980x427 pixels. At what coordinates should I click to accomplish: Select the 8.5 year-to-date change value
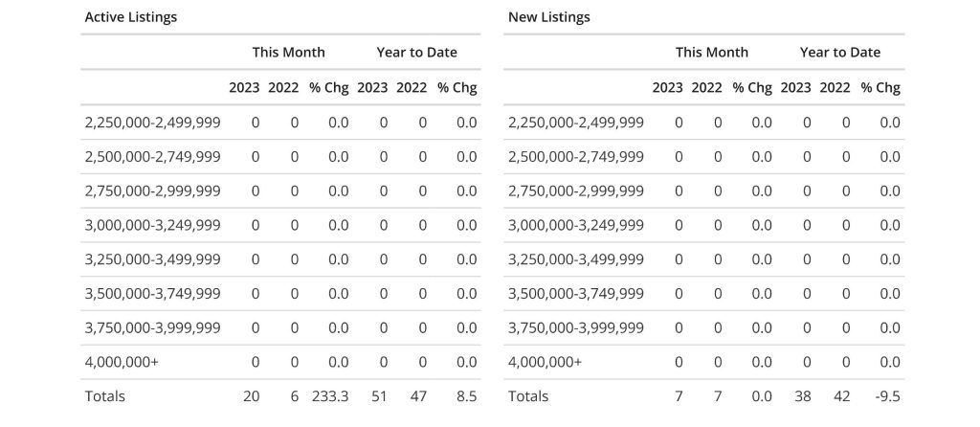[x=467, y=395]
